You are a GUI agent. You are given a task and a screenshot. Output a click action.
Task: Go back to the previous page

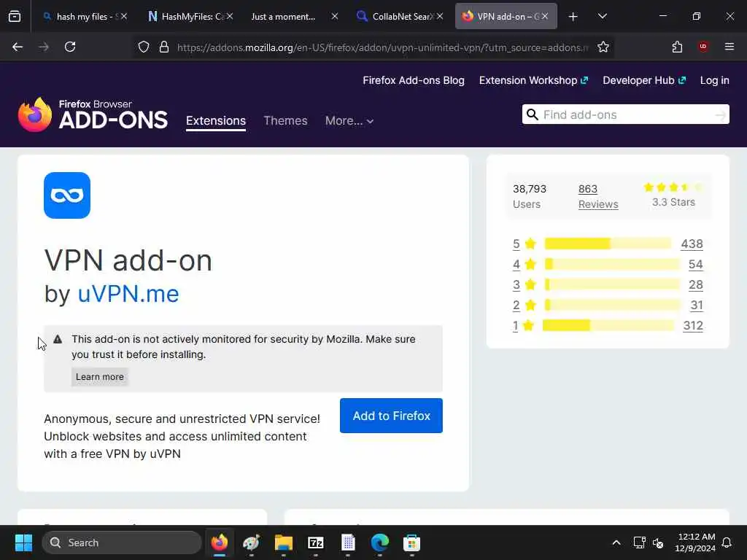[18, 47]
